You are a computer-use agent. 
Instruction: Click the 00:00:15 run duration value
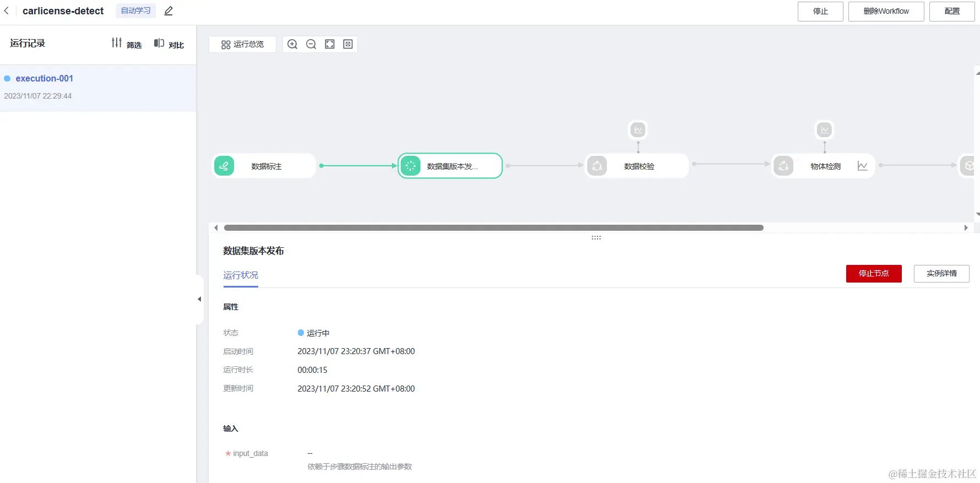coord(312,370)
